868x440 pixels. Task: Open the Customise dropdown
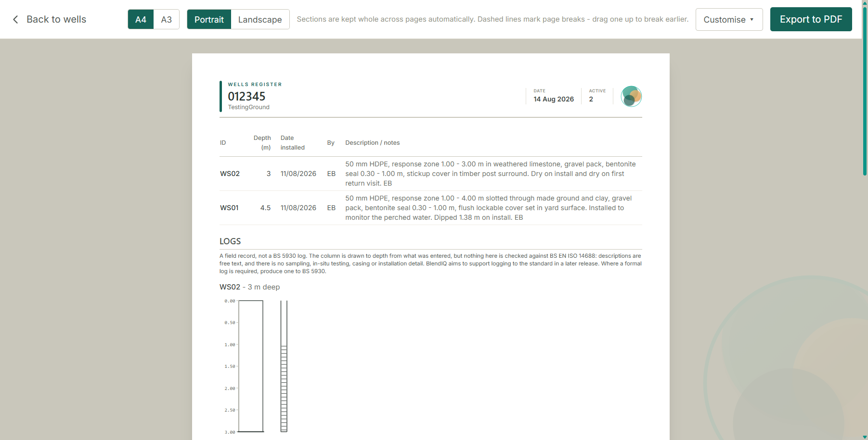tap(729, 19)
